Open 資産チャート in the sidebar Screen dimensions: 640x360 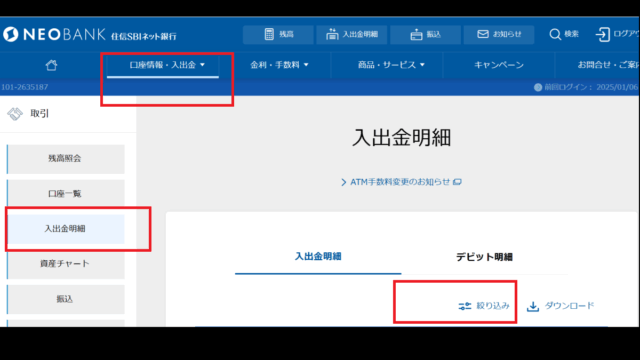[66, 264]
